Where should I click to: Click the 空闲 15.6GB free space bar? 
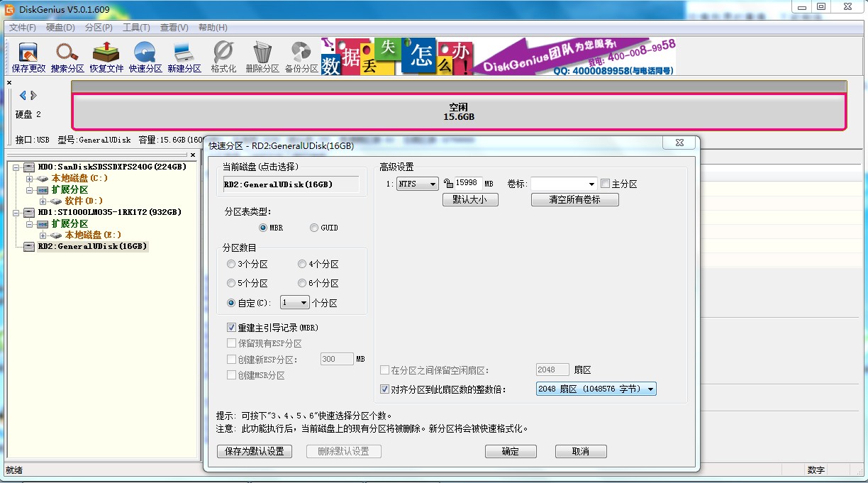[x=460, y=111]
